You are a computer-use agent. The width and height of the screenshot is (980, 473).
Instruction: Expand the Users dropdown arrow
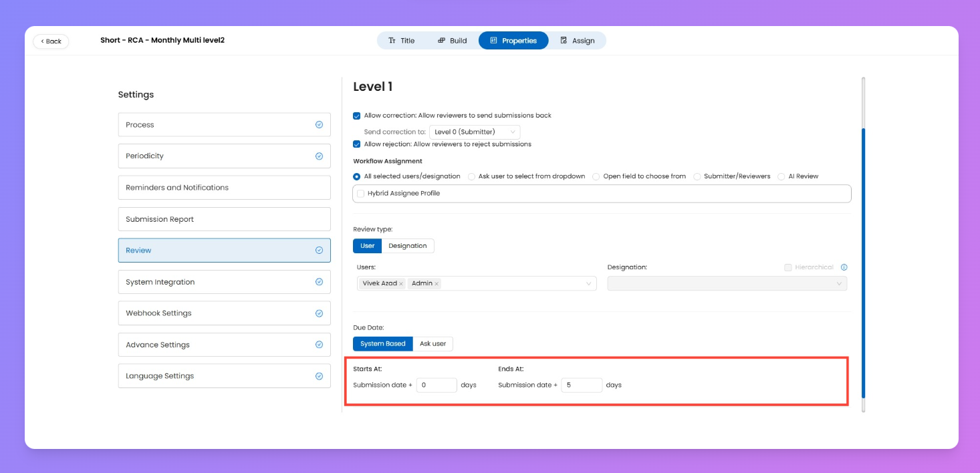point(589,284)
